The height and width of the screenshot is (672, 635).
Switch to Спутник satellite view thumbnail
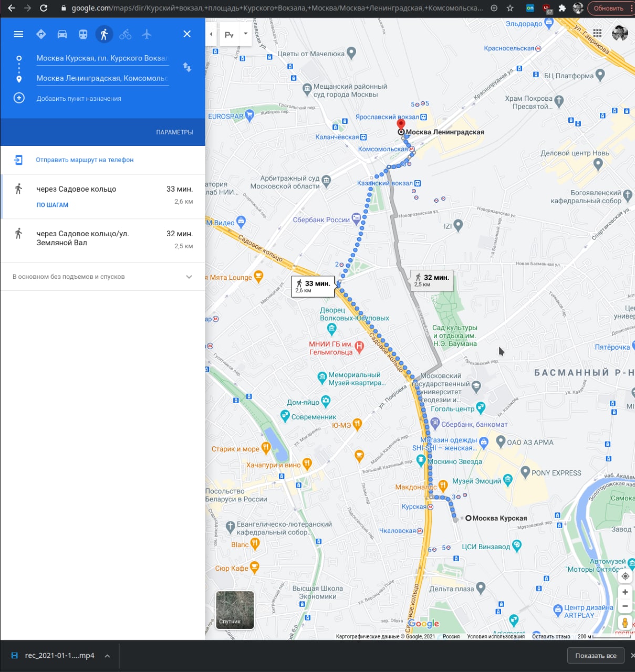tap(235, 610)
